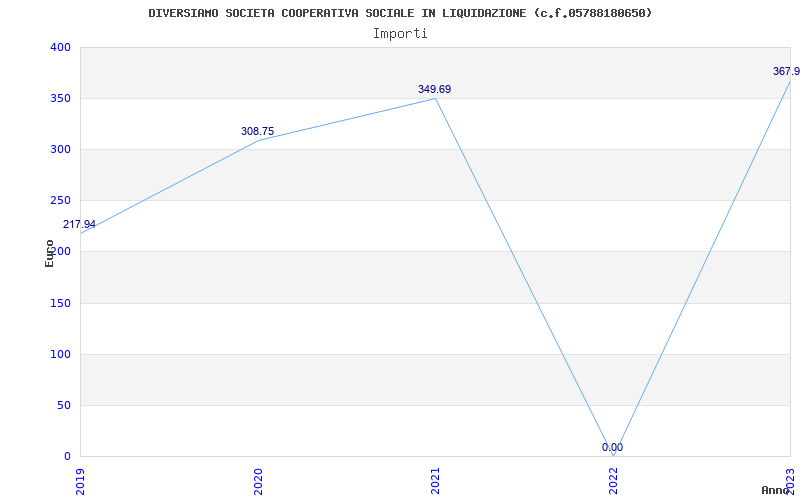Click the 100 y-axis value

(60, 355)
